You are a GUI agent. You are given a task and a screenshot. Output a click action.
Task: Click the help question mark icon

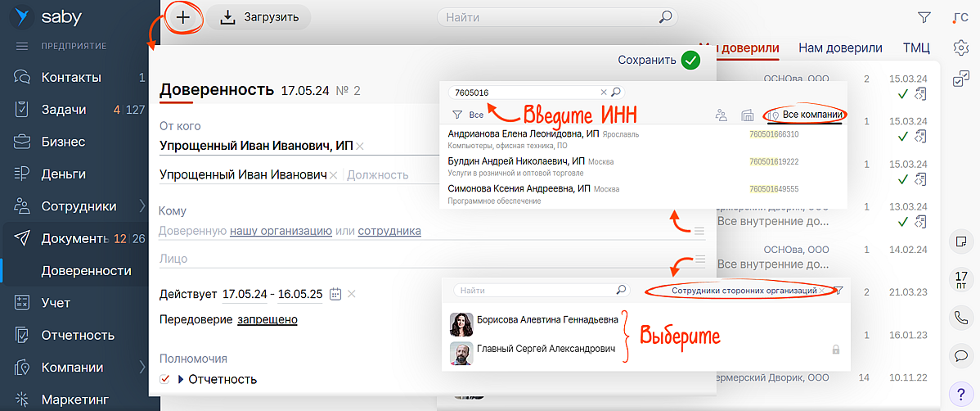coord(961,392)
